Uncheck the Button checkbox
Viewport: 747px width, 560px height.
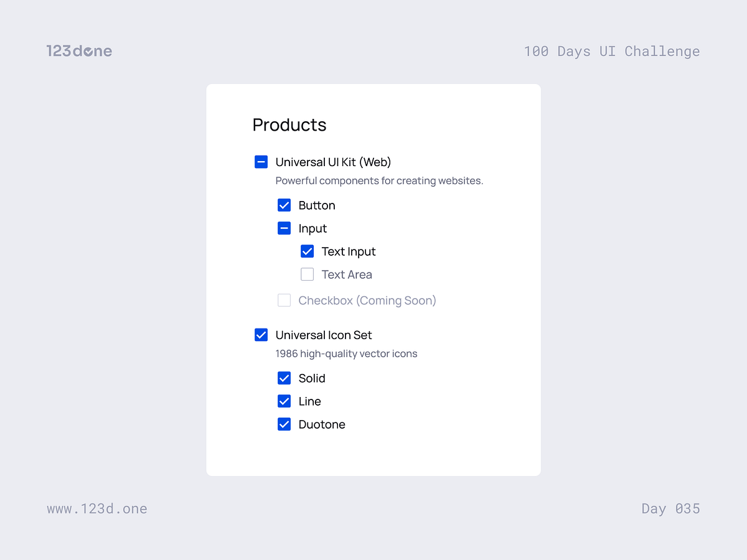pyautogui.click(x=284, y=205)
